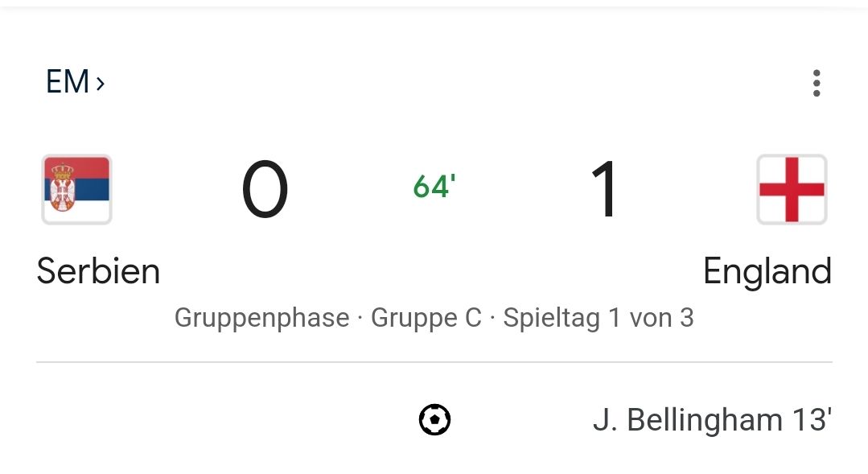
Task: Select goal scorer J. Bellingham
Action: point(687,420)
